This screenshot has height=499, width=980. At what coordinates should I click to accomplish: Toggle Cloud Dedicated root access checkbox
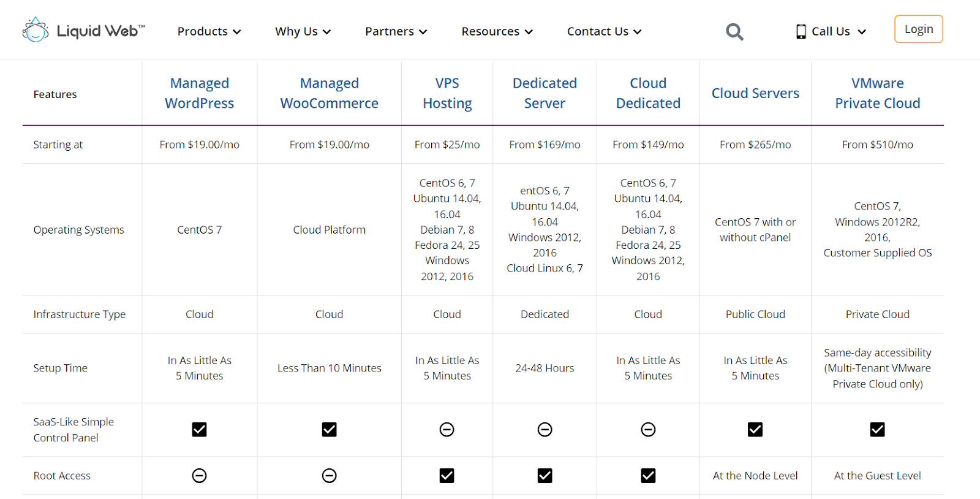tap(648, 476)
